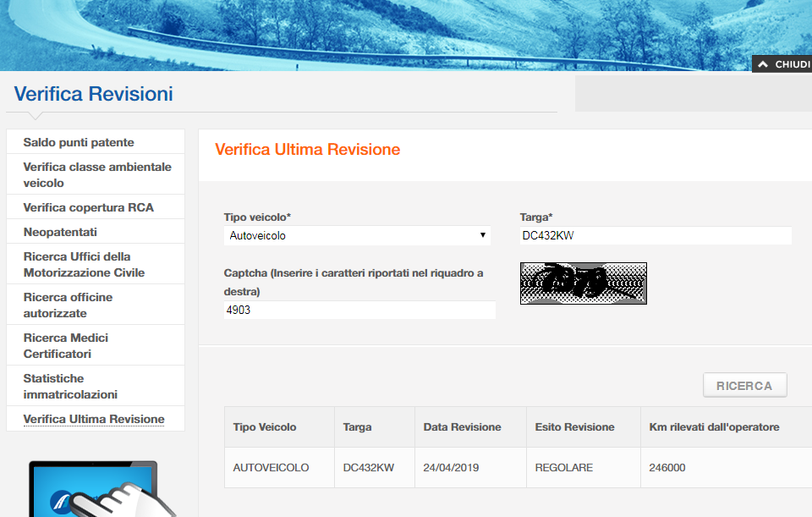Select the DC432KW cell in results
The height and width of the screenshot is (517, 812).
tap(369, 467)
